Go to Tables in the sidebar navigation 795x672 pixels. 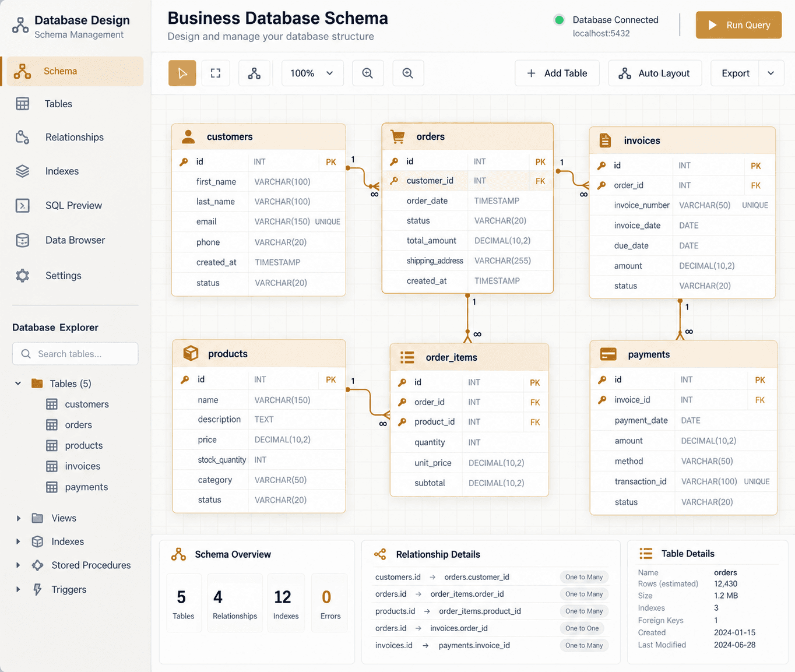click(x=75, y=104)
